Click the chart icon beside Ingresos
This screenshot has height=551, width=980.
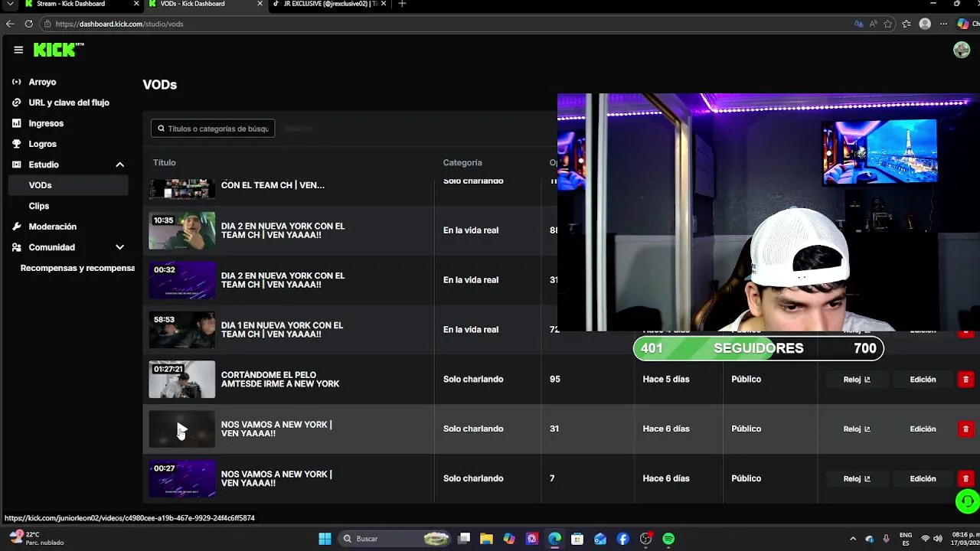pos(17,123)
